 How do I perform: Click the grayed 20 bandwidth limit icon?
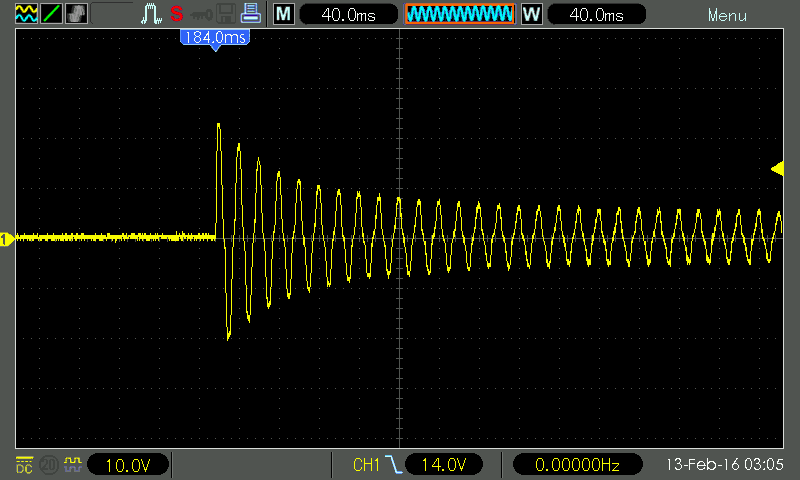[x=49, y=465]
